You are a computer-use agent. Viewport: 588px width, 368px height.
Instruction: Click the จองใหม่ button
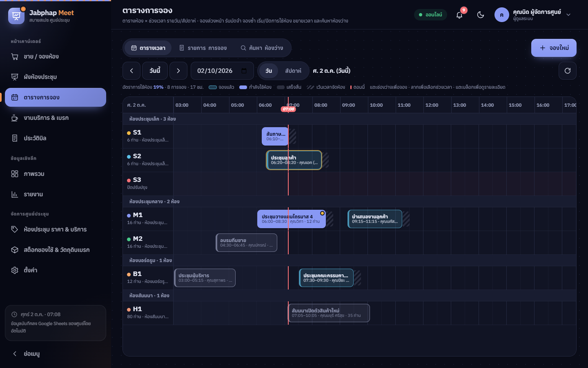point(554,48)
